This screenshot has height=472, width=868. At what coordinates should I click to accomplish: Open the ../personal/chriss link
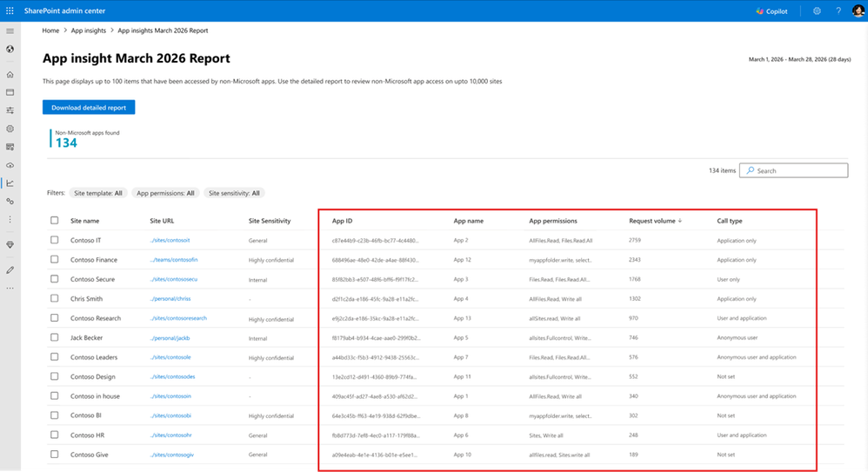[170, 299]
